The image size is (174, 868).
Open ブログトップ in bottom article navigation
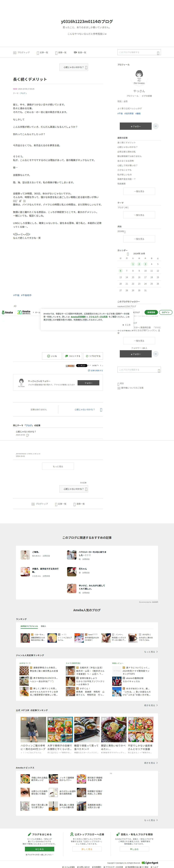point(40,504)
